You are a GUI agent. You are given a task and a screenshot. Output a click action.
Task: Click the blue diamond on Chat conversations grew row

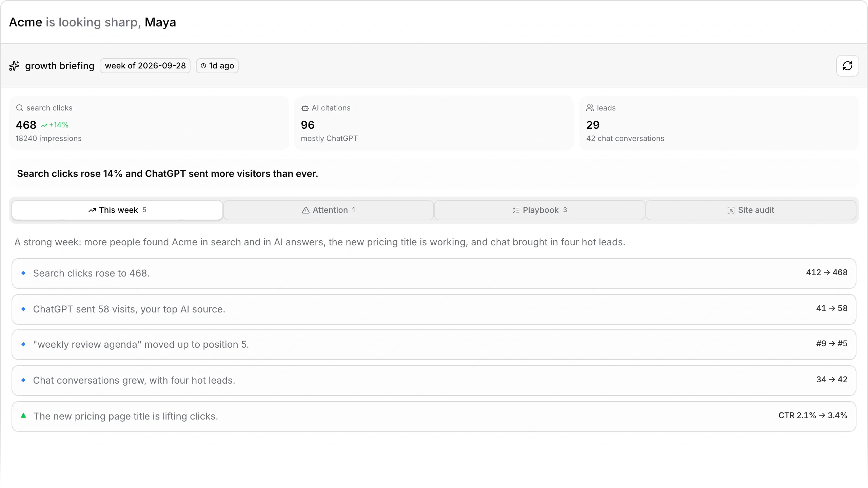pos(23,380)
